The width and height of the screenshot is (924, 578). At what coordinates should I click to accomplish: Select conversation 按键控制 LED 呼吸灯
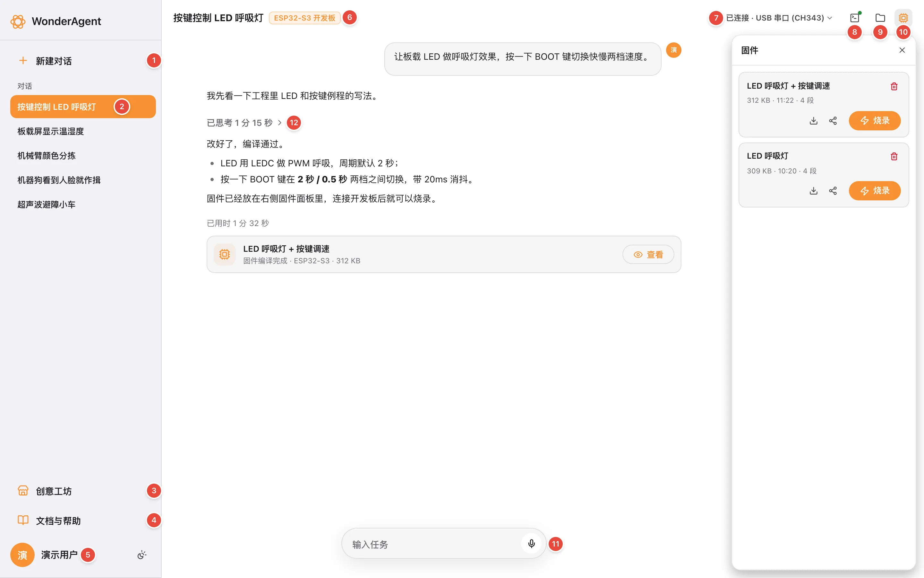coord(83,107)
